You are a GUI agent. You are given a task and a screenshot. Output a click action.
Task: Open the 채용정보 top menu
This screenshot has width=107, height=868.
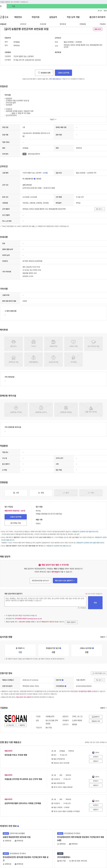[x=18, y=17]
